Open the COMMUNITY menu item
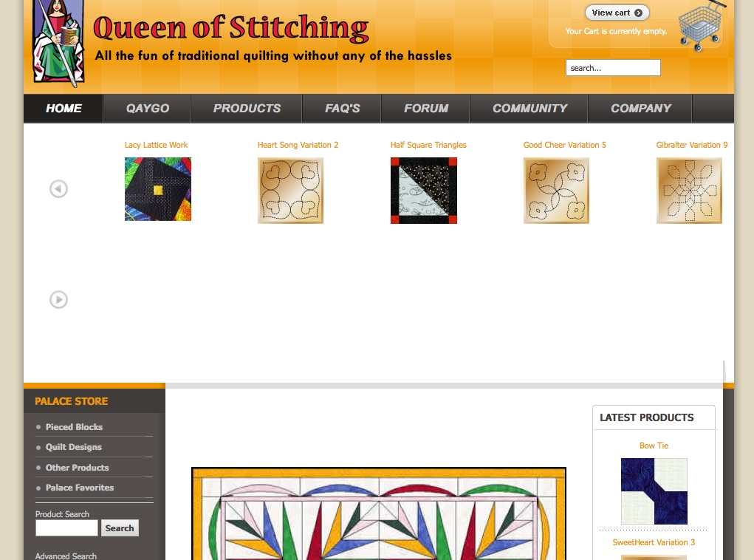Viewport: 754px width, 560px height. tap(529, 109)
